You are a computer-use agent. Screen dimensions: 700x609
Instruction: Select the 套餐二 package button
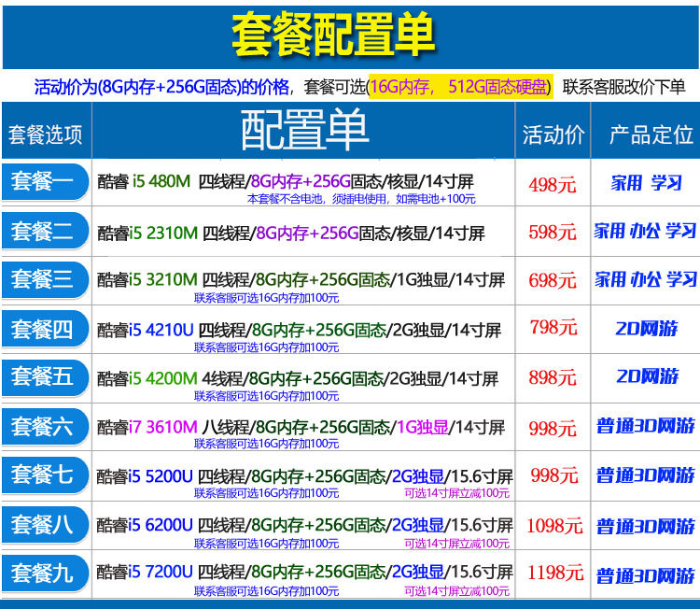[x=45, y=231]
